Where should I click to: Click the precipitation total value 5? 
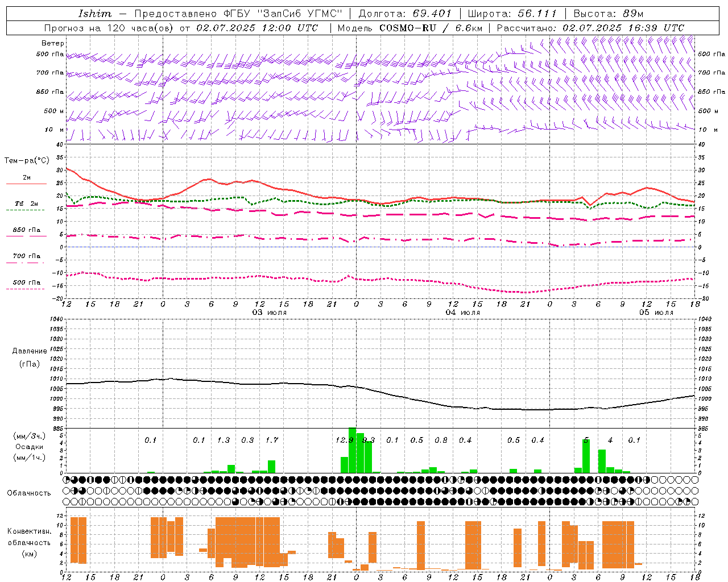click(586, 440)
